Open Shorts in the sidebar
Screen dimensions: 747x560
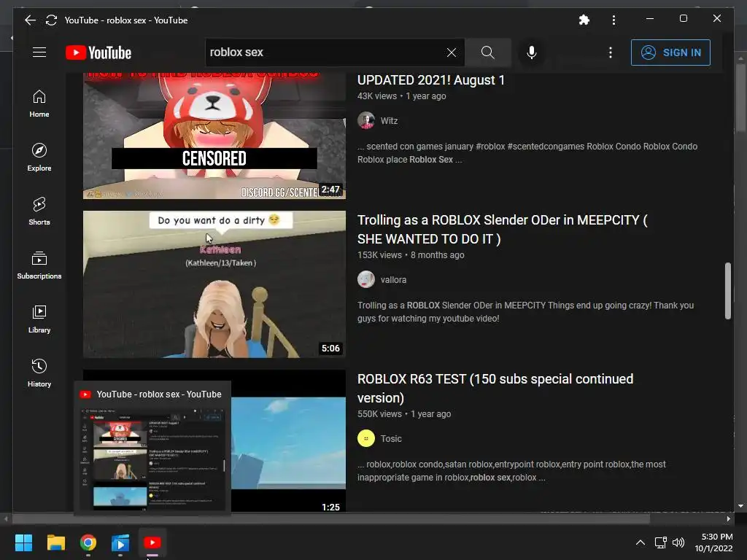39,211
